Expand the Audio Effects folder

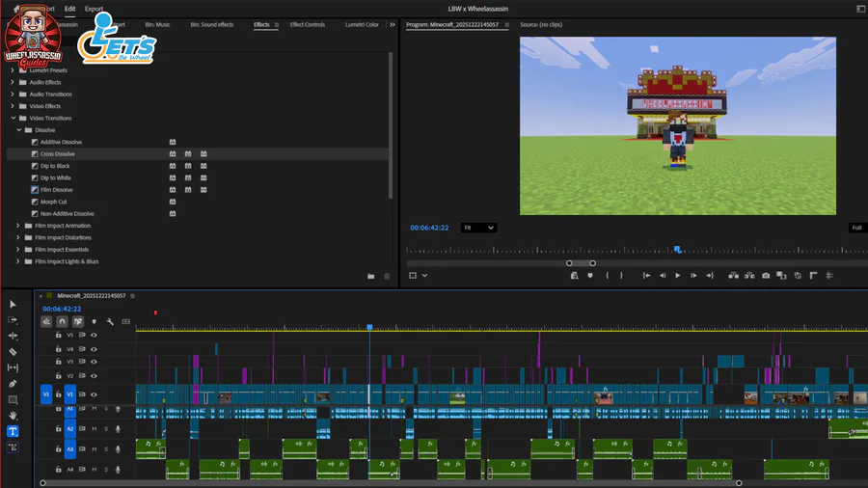13,82
